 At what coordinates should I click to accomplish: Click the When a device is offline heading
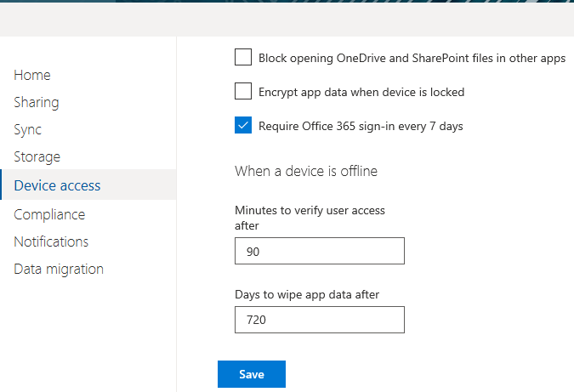(x=306, y=171)
